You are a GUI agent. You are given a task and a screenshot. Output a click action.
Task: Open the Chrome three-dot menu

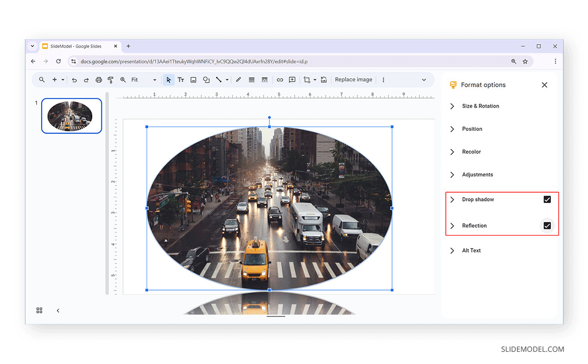pyautogui.click(x=555, y=62)
